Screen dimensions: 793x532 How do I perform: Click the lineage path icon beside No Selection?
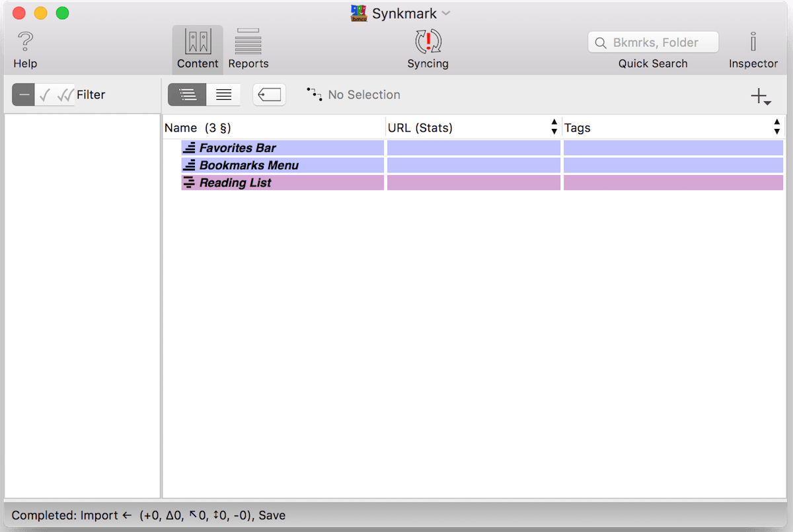[315, 94]
